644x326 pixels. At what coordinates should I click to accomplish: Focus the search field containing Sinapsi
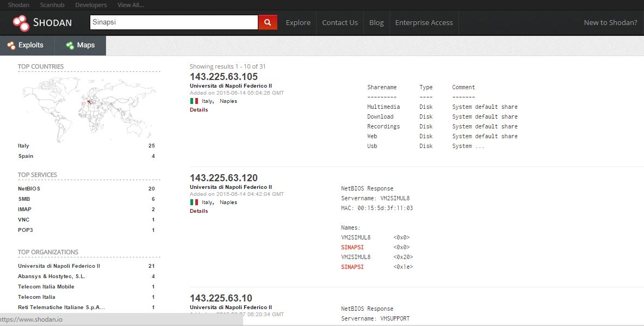[174, 22]
